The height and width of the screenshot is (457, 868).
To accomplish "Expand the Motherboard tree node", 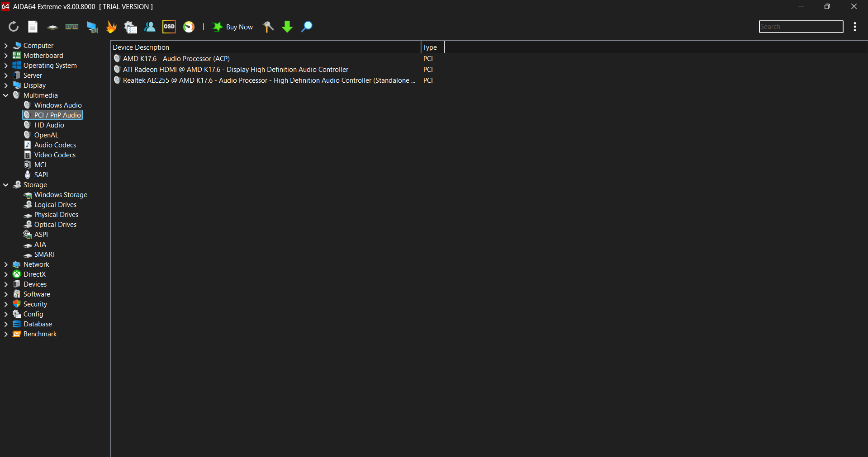I will click(x=6, y=56).
